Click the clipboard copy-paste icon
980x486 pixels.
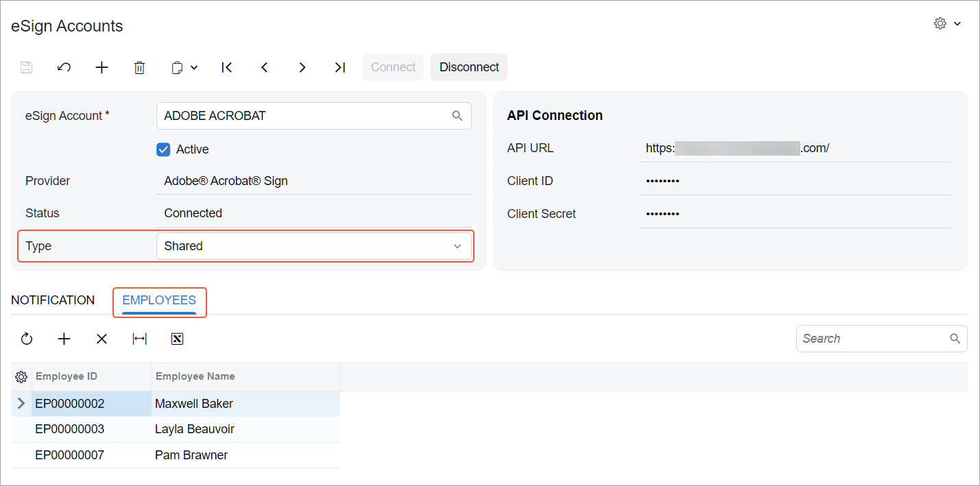pyautogui.click(x=177, y=67)
